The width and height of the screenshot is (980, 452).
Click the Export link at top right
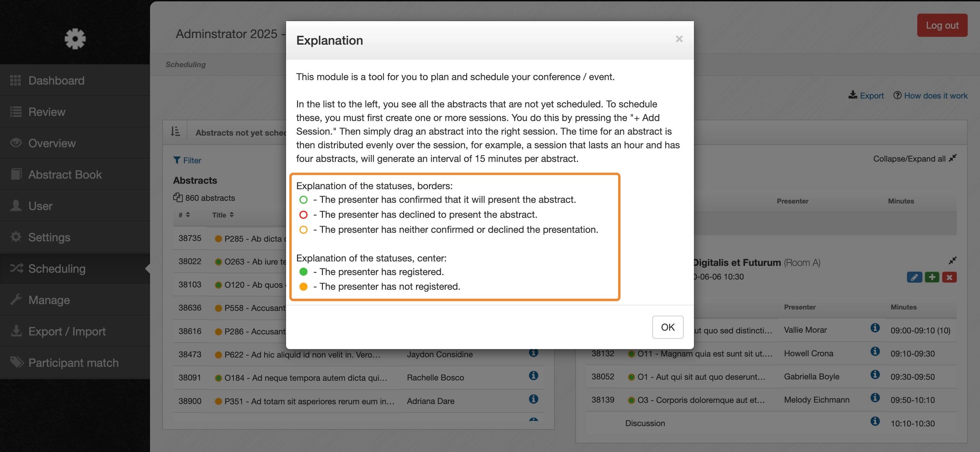pyautogui.click(x=866, y=95)
